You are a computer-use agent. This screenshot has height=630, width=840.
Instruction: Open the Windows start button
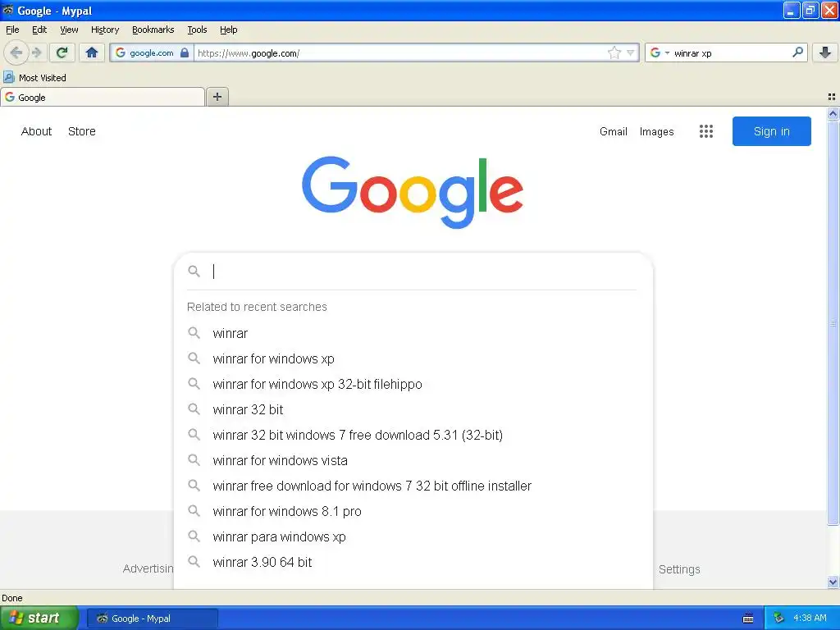click(x=39, y=619)
